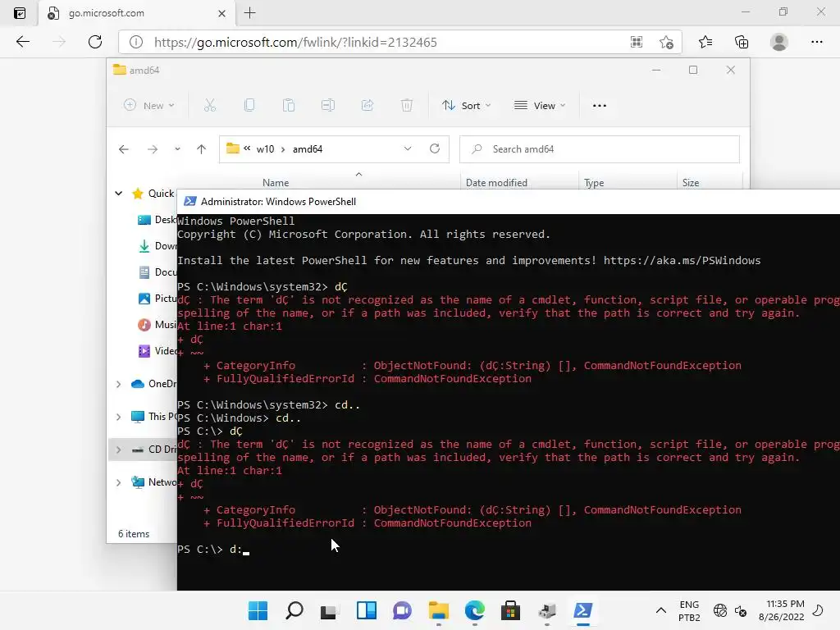Viewport: 840px width, 630px height.
Task: Open See more options in File Explorer
Action: click(x=600, y=106)
